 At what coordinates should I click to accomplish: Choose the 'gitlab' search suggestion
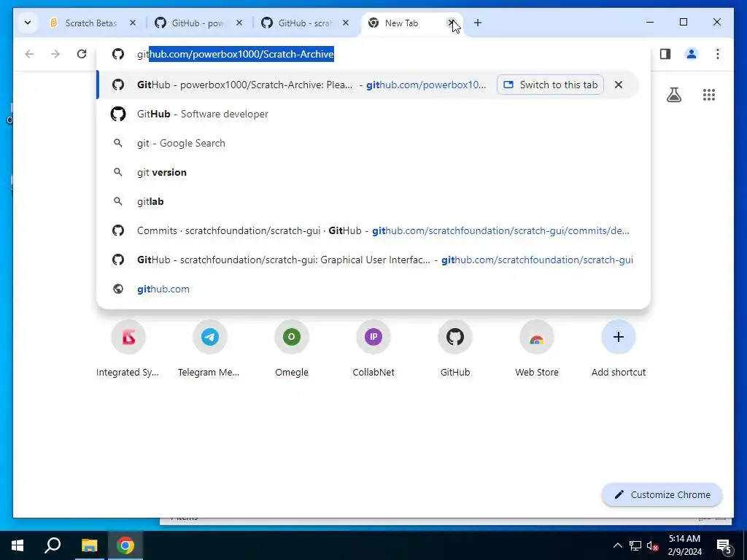(x=373, y=201)
